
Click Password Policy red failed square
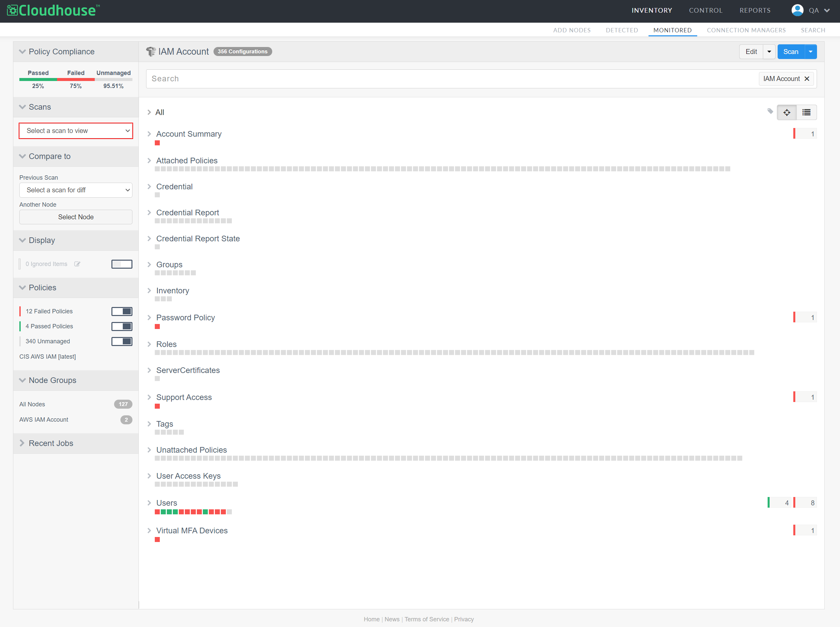157,326
